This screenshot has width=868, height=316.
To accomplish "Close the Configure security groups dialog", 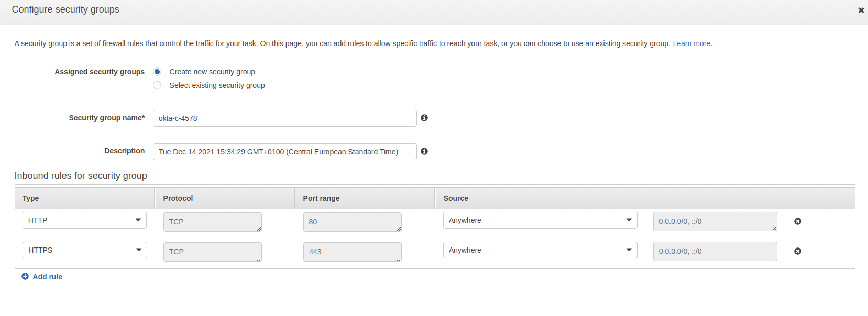I will coord(861,10).
